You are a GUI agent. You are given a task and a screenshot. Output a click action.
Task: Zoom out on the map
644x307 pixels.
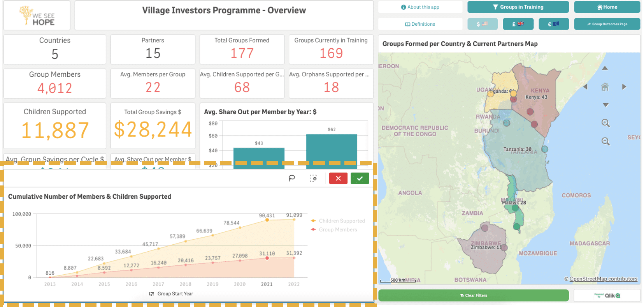tap(605, 141)
